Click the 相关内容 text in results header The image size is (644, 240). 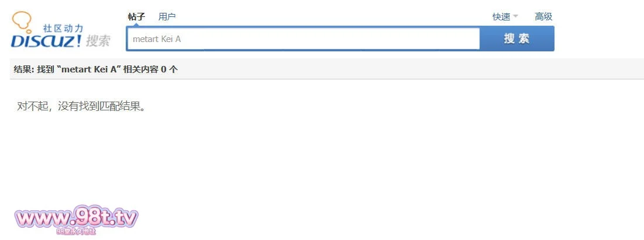point(141,69)
